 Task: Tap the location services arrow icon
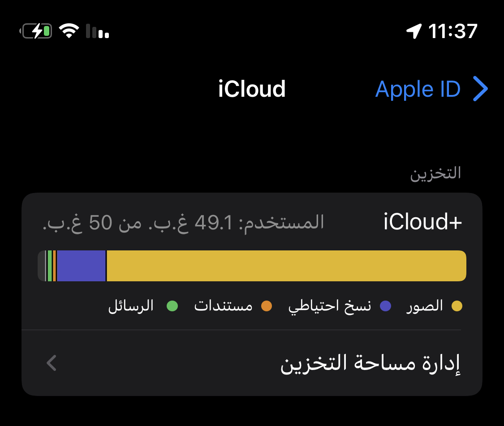tap(414, 31)
